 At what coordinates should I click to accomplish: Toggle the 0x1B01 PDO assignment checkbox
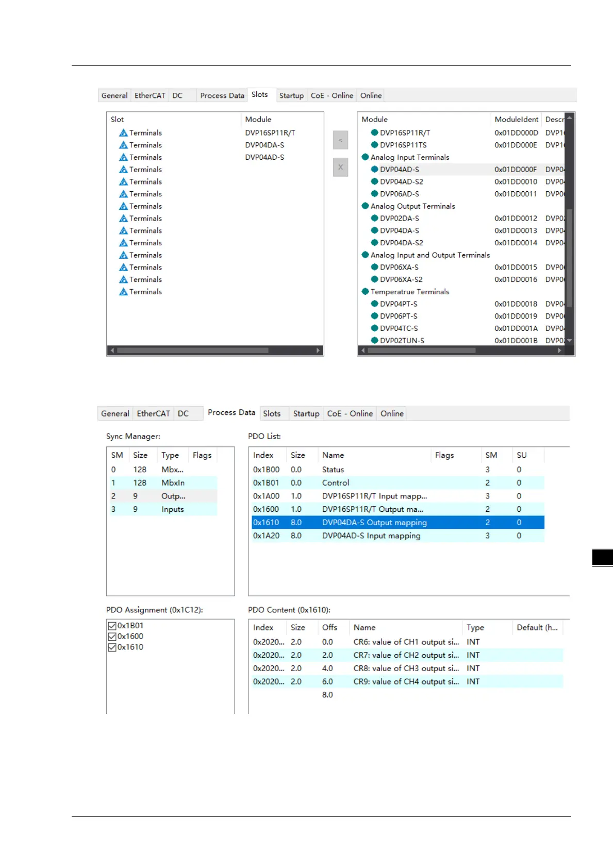pyautogui.click(x=112, y=626)
